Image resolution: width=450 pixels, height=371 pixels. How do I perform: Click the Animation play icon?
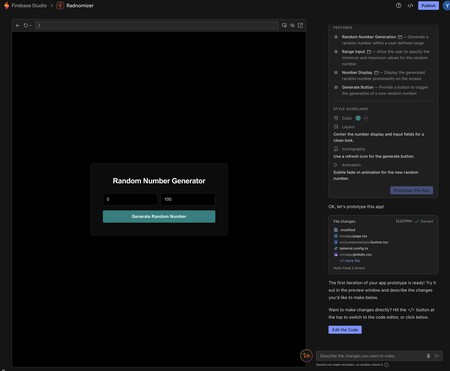coord(336,165)
